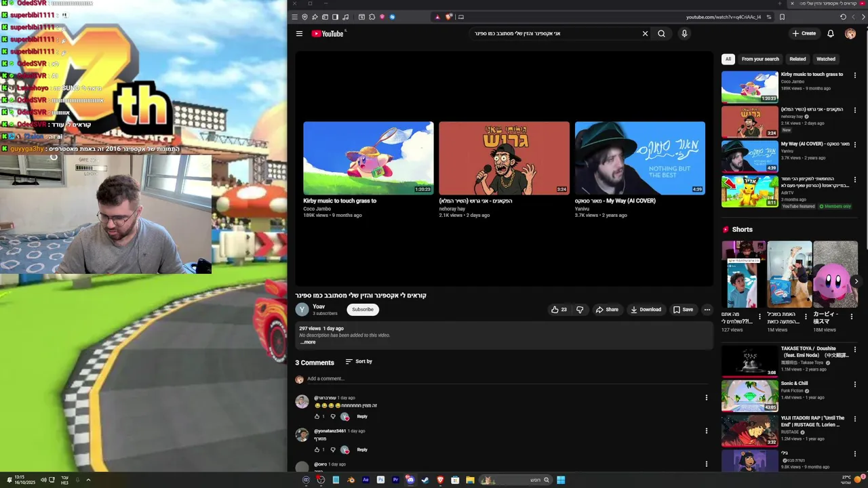
Task: Reload the page in browser toolbar
Action: [x=843, y=17]
